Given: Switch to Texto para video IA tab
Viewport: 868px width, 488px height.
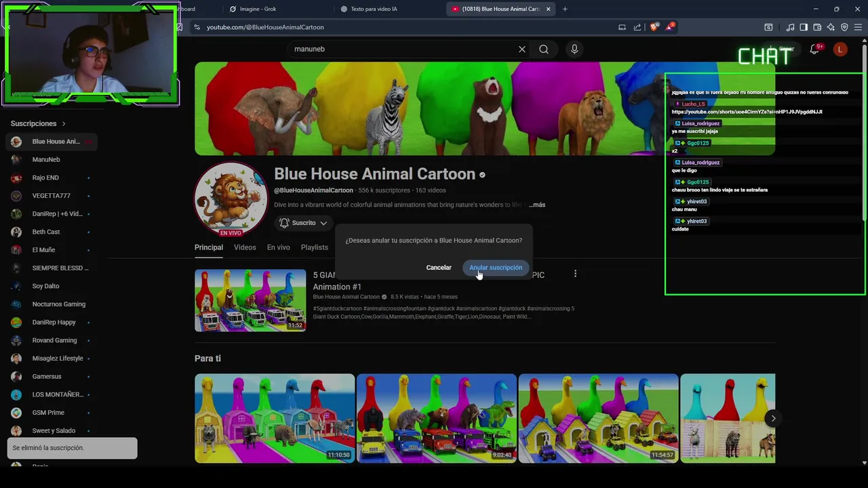Looking at the screenshot, I should (374, 9).
